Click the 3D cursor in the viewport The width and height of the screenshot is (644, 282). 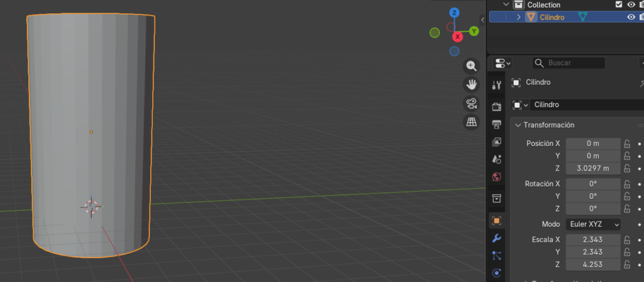coord(91,206)
